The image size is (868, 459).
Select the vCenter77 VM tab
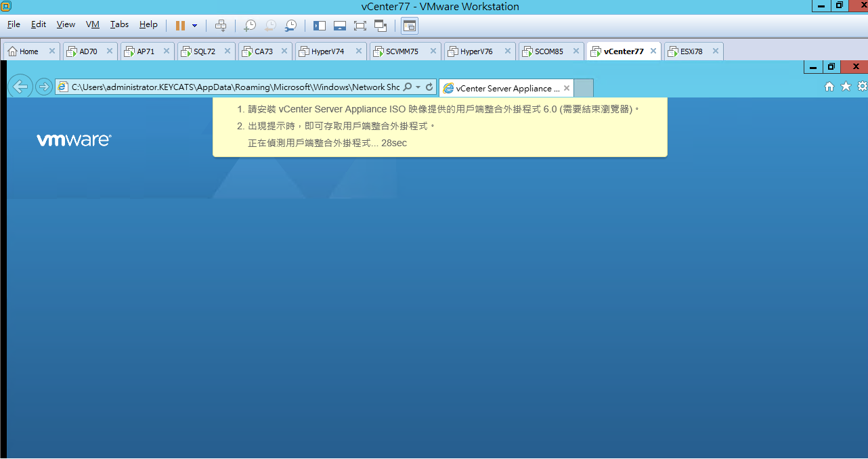[624, 51]
